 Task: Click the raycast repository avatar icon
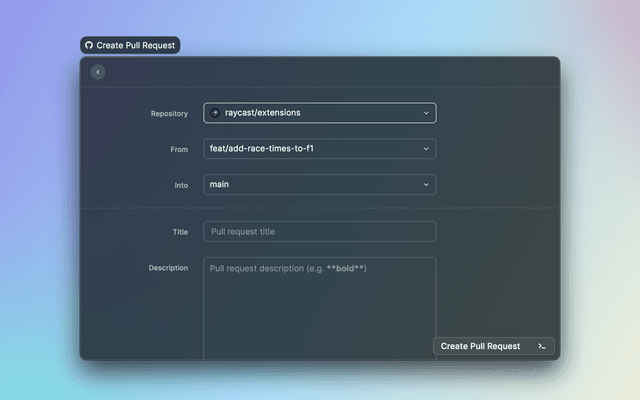(215, 113)
